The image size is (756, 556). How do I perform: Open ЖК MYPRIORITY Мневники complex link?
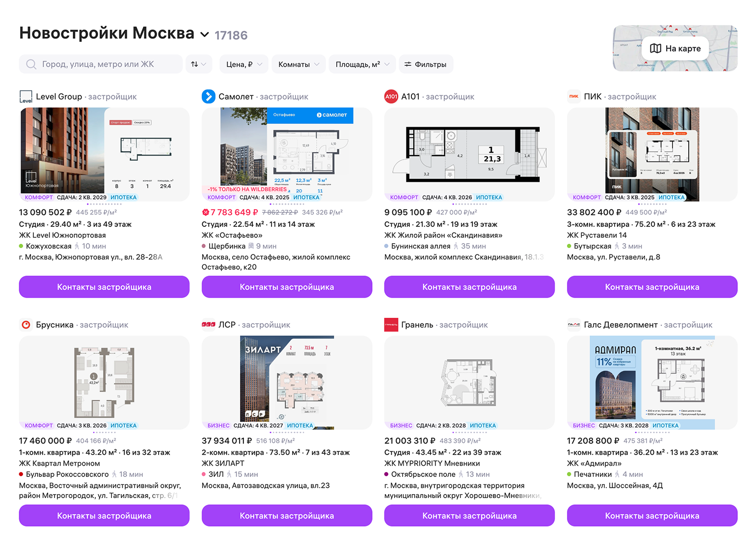point(432,463)
